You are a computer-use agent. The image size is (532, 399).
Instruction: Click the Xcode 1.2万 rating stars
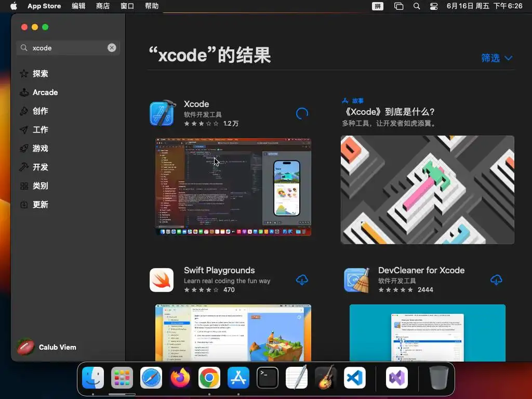click(201, 124)
